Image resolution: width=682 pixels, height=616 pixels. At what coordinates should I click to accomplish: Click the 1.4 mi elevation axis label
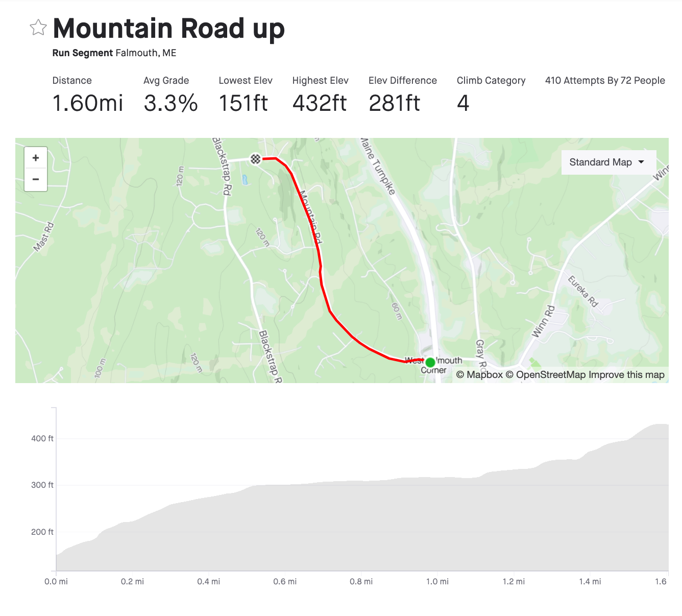coord(590,581)
